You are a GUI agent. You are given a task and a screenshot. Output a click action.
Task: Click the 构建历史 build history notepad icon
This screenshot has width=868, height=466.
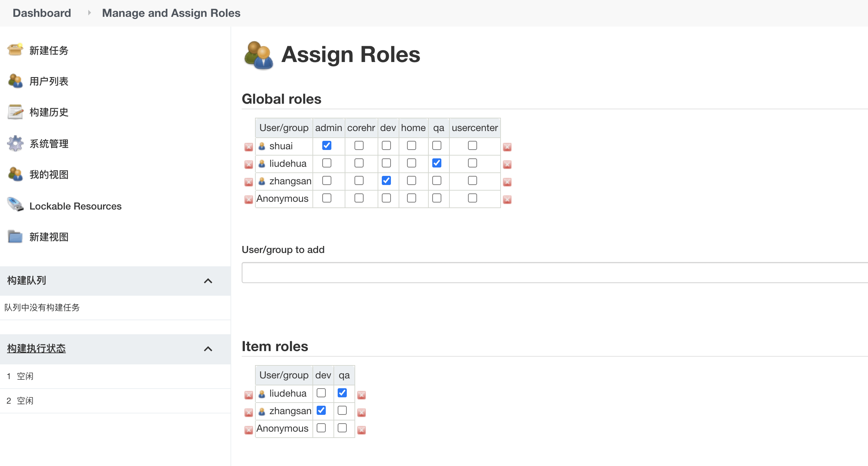15,112
